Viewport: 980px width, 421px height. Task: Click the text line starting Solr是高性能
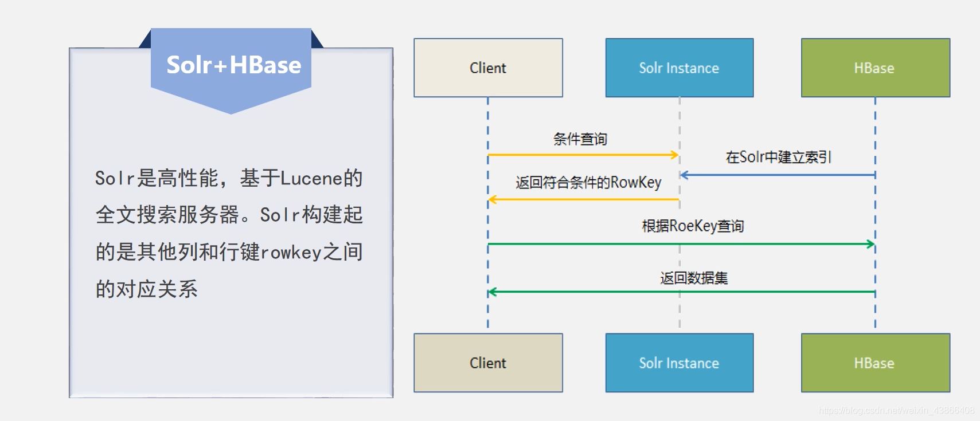click(229, 178)
